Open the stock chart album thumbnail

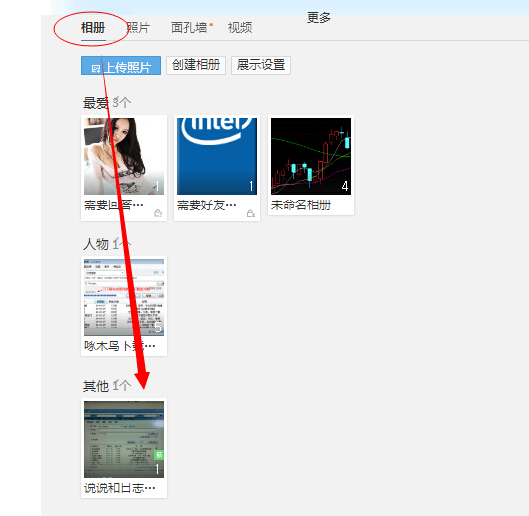click(x=311, y=156)
